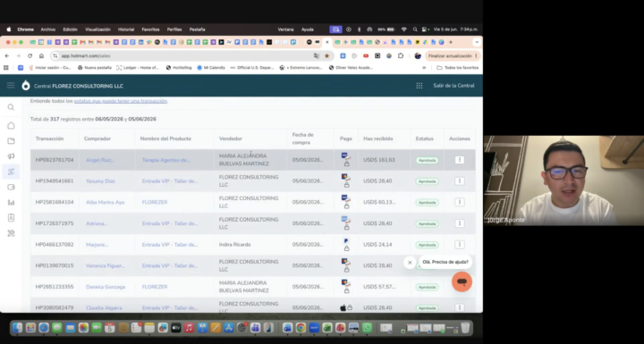Open Finder from the Dock
This screenshot has width=644, height=344.
17,328
